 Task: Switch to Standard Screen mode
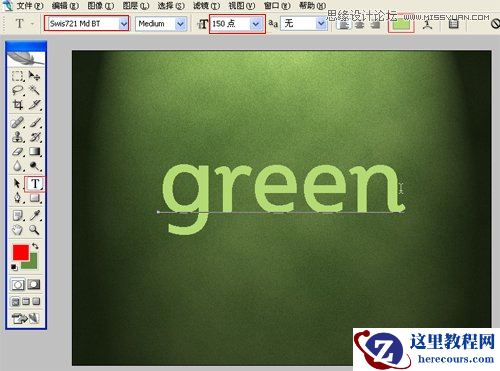(15, 302)
